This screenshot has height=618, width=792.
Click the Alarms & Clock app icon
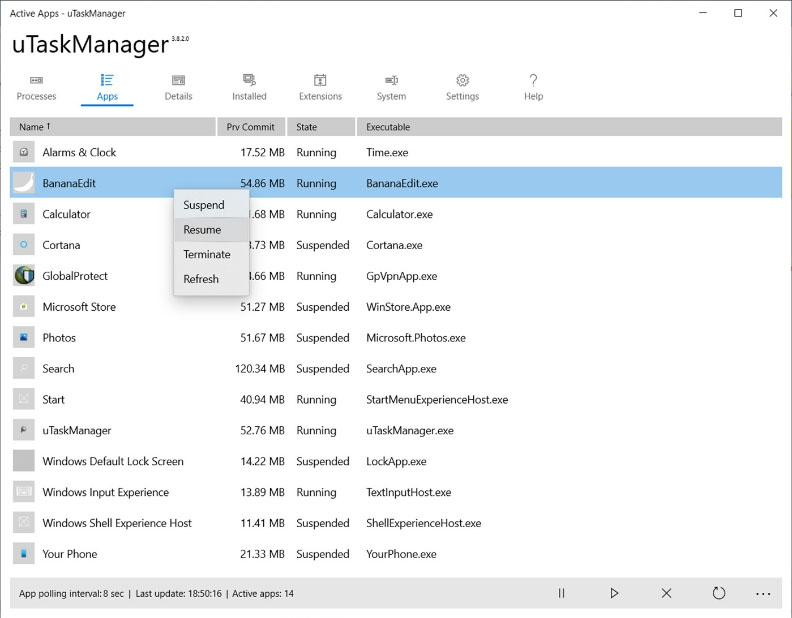tap(24, 152)
